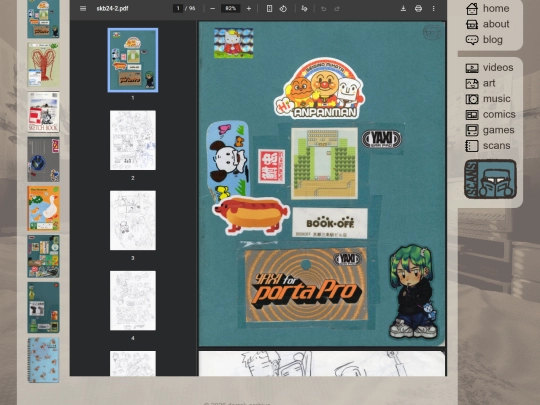
Task: Select page 4 thumbnail in PDF sidebar
Action: pos(133,301)
